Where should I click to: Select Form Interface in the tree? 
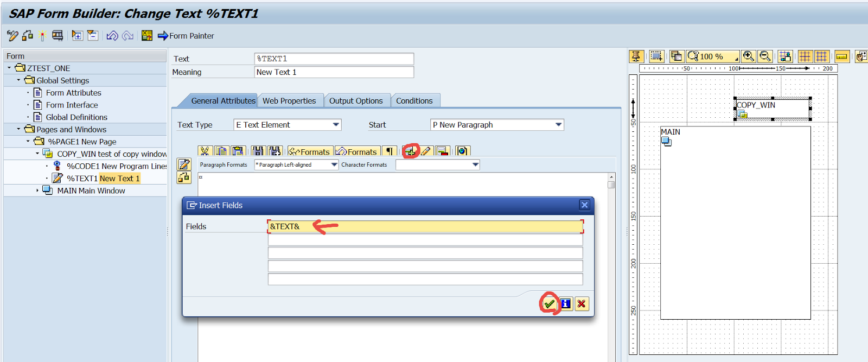72,105
